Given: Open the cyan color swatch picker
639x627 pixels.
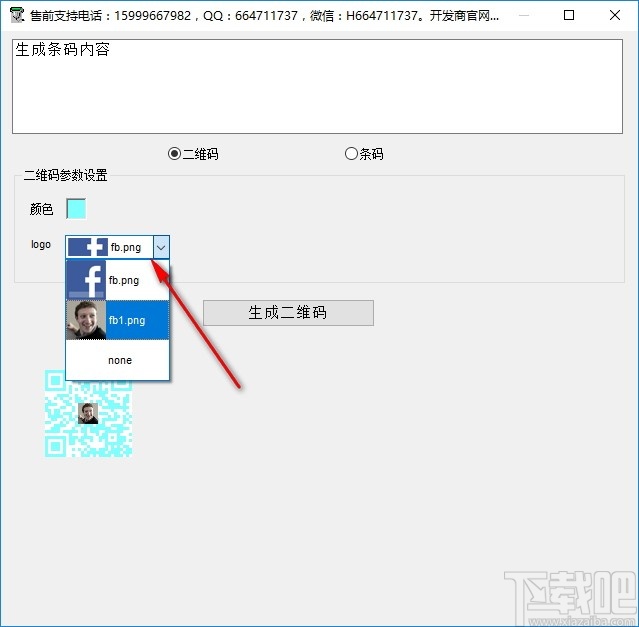Looking at the screenshot, I should pyautogui.click(x=76, y=209).
